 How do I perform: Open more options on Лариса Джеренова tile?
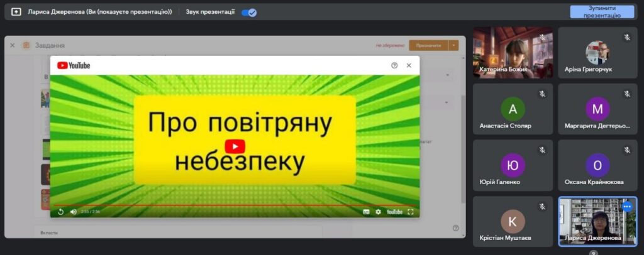[627, 207]
